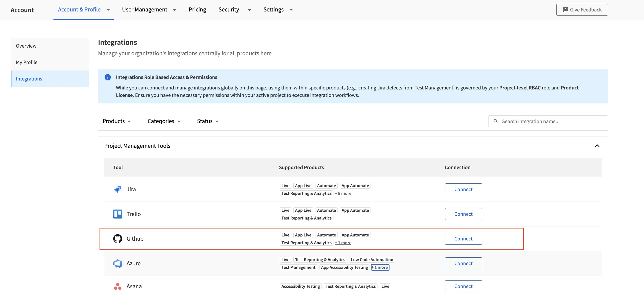Connect the Trello integration

[463, 214]
